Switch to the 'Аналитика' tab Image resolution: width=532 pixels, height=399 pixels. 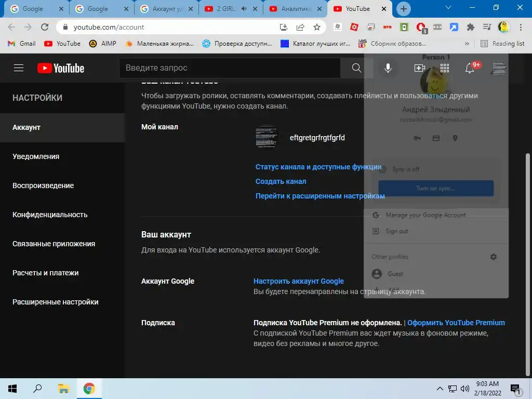coord(296,9)
